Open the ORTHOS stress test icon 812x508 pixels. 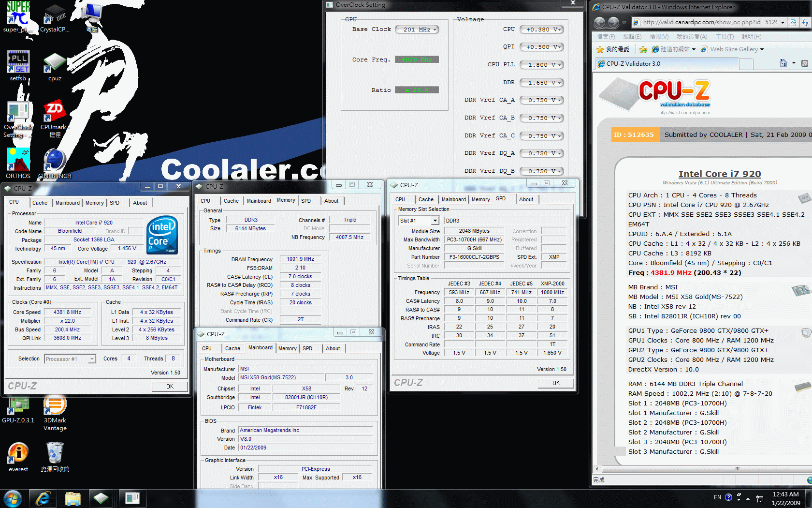tap(18, 161)
